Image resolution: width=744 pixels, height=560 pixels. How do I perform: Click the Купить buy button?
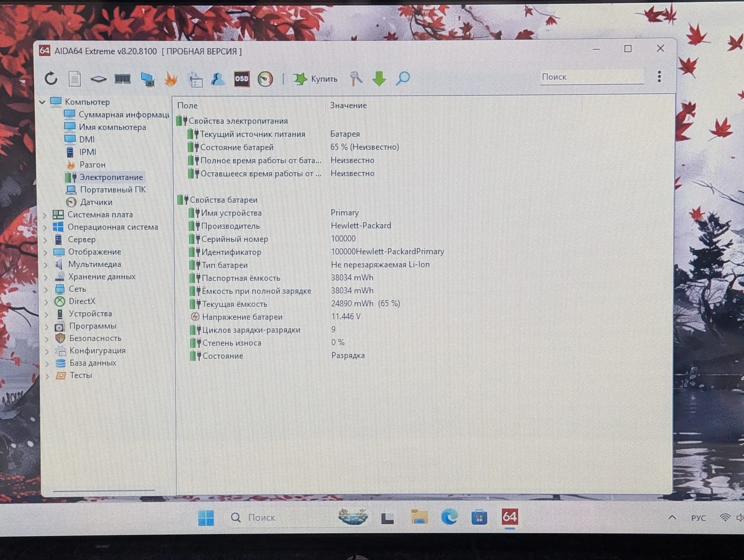point(315,79)
